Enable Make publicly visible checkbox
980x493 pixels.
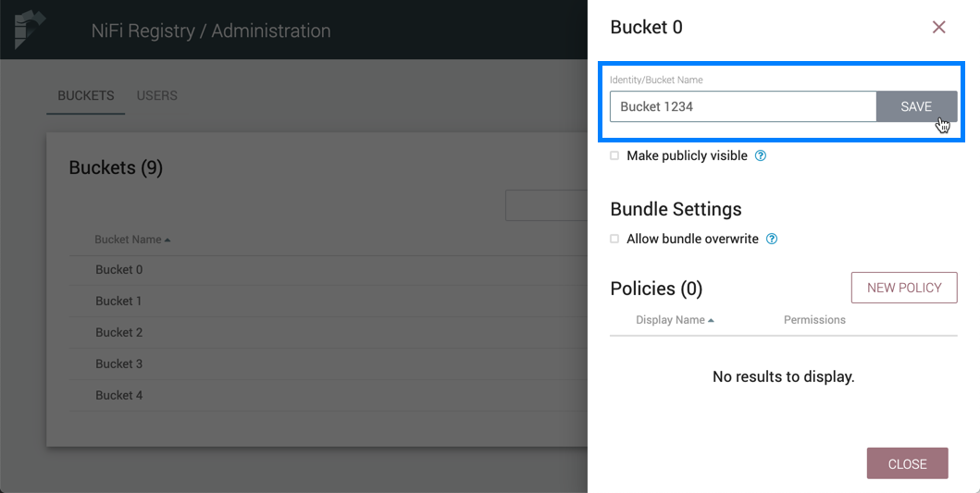pyautogui.click(x=614, y=156)
